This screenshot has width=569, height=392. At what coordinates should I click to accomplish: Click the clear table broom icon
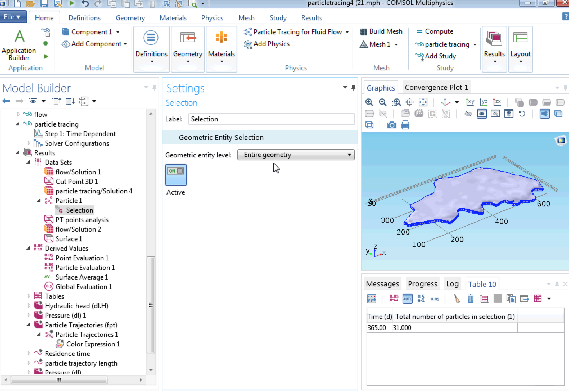457,299
